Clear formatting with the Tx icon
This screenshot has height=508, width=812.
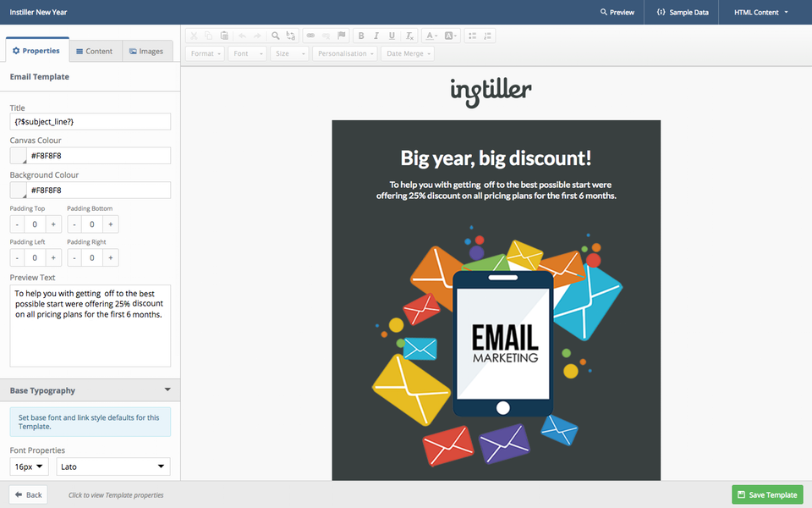(409, 36)
